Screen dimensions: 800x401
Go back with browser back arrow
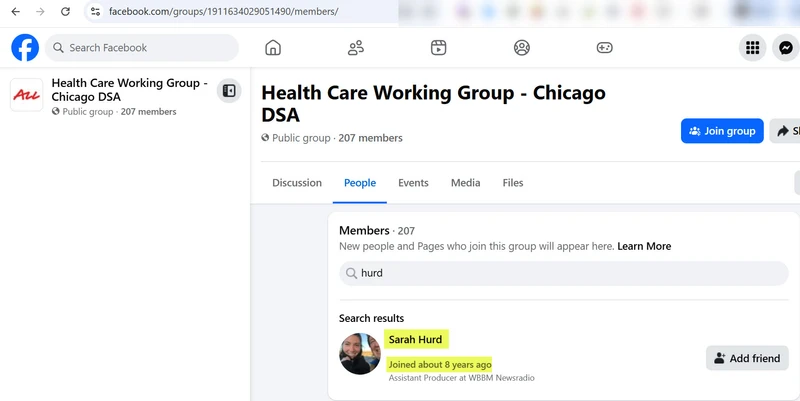(x=15, y=12)
